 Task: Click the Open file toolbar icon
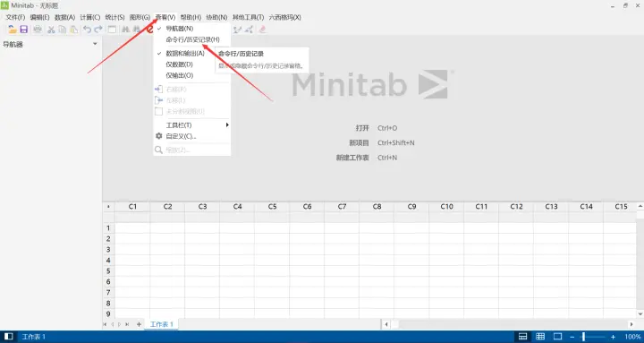13,30
